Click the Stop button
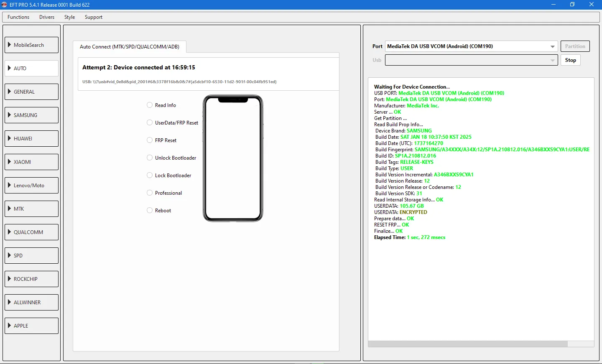The width and height of the screenshot is (602, 364). 570,60
